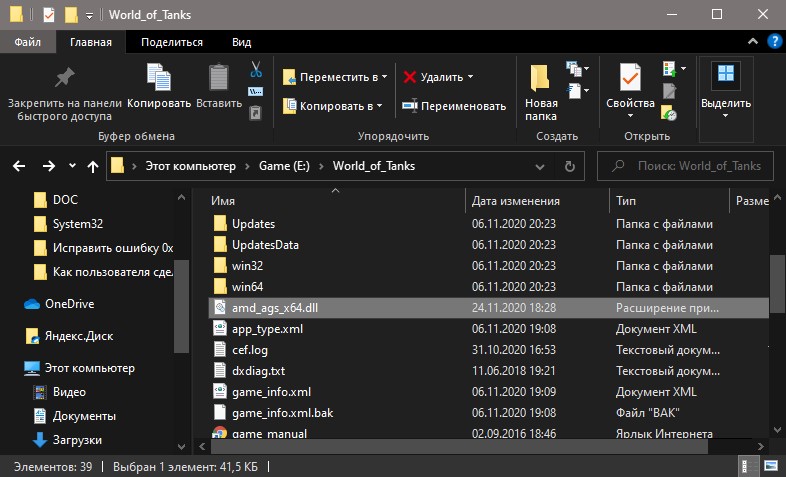Customize Quick Access Toolbar dropdown
The height and width of the screenshot is (477, 786).
pos(89,16)
